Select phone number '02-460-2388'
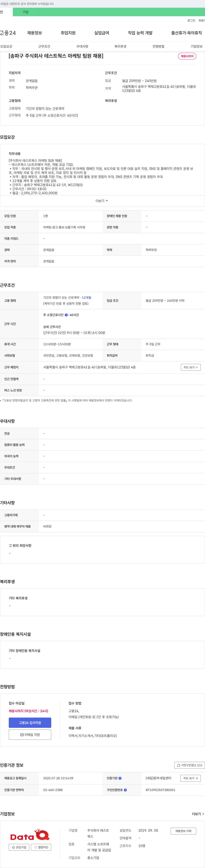 [x=53, y=790]
